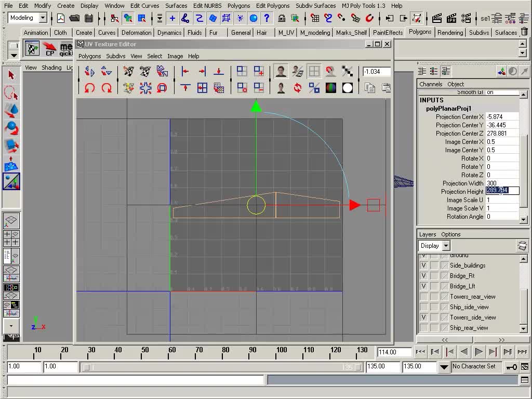Expand selection mask menu arrow on status line
The width and height of the screenshot is (532, 399).
(x=159, y=18)
